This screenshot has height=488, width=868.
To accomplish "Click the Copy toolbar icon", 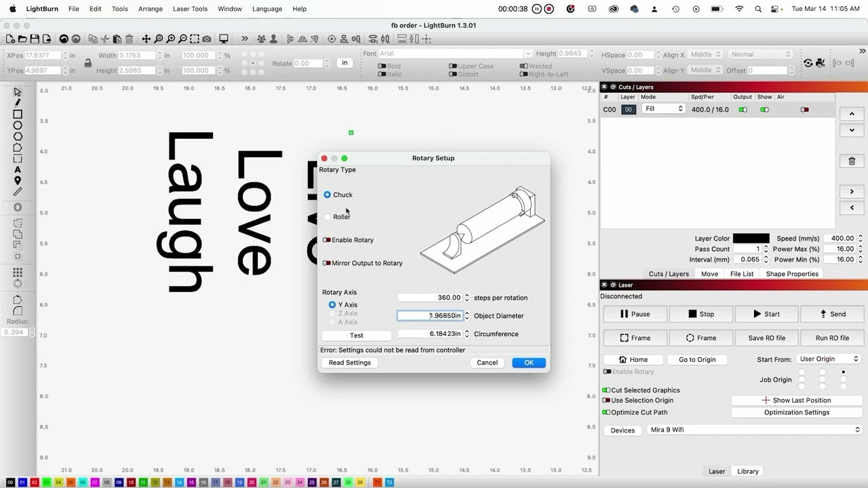I will point(93,39).
